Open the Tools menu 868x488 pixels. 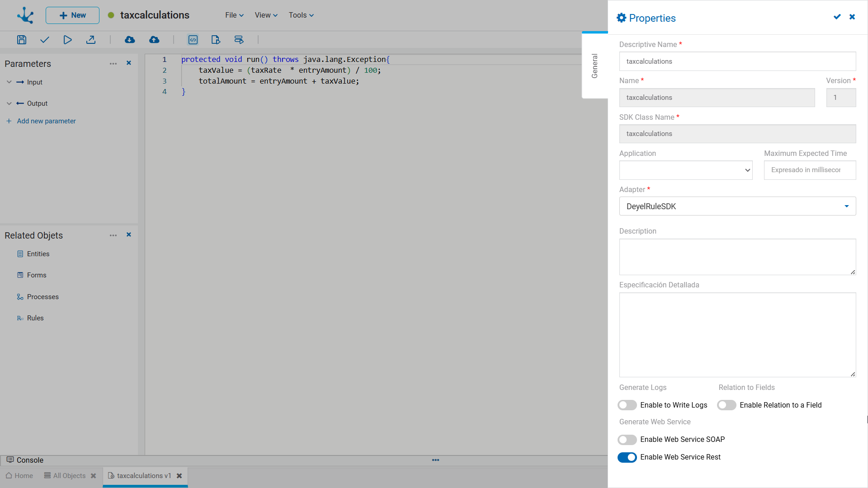point(301,15)
